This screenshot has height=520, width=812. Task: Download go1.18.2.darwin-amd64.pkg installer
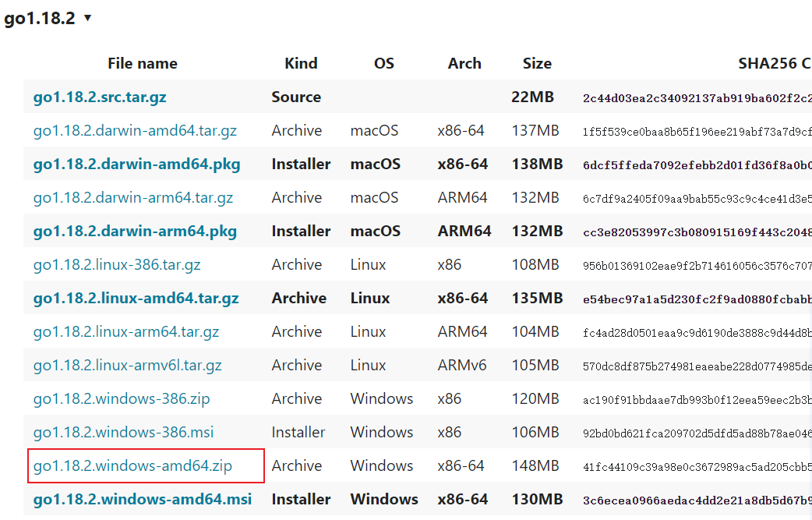(x=136, y=164)
